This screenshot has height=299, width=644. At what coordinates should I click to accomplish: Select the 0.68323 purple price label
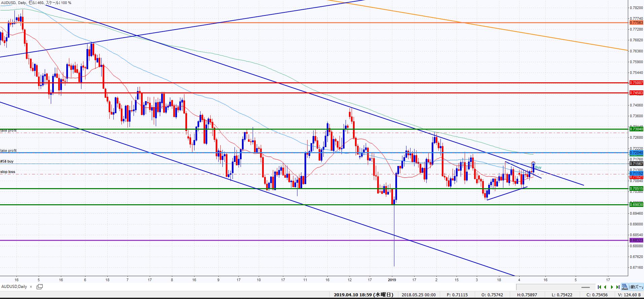point(636,240)
